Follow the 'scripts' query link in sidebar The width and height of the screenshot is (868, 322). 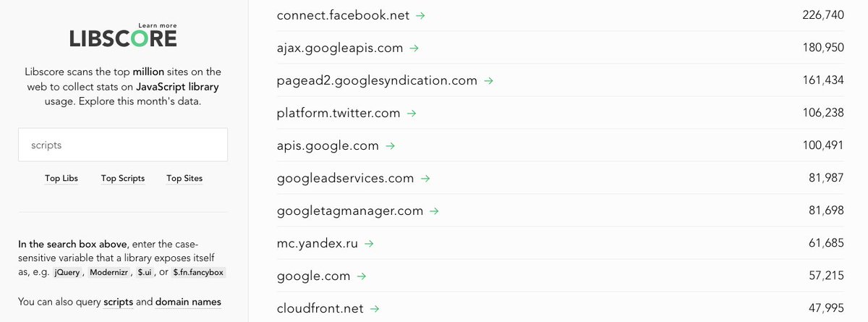119,302
